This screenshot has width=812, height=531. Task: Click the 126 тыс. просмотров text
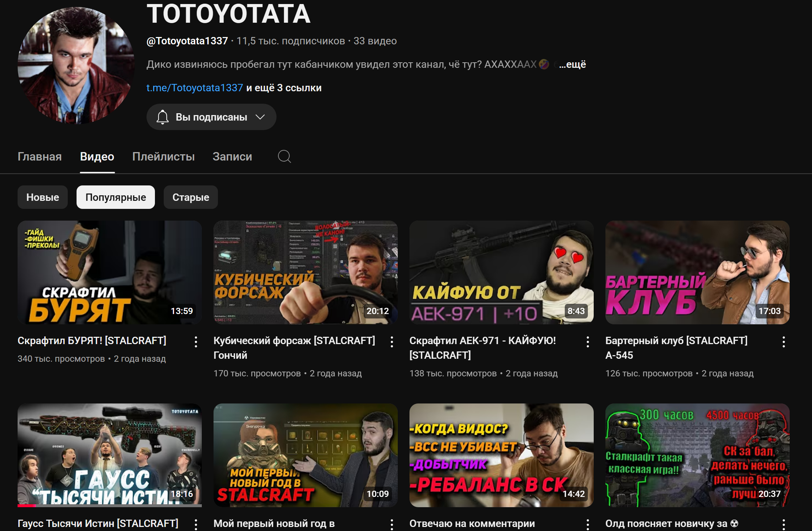click(649, 373)
